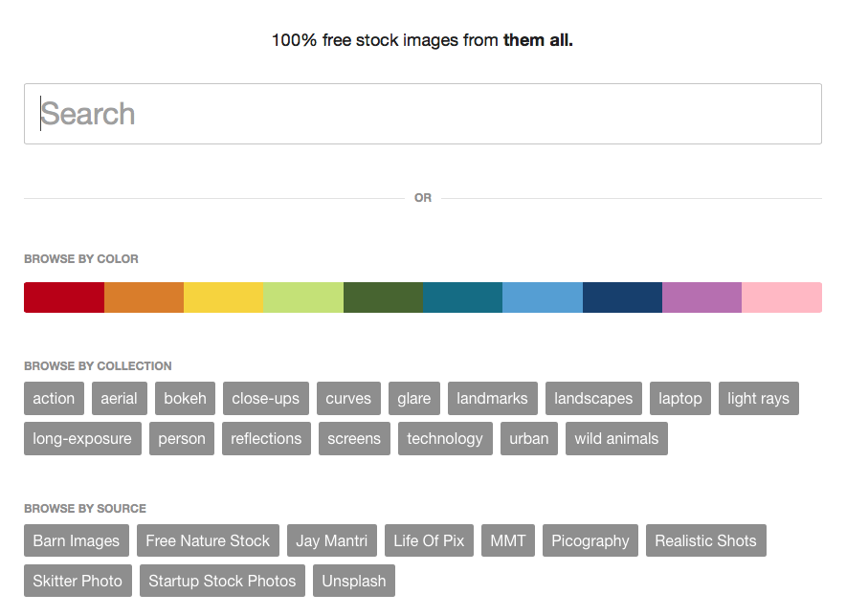Browse the Unsplash source
The width and height of the screenshot is (846, 616).
click(354, 581)
